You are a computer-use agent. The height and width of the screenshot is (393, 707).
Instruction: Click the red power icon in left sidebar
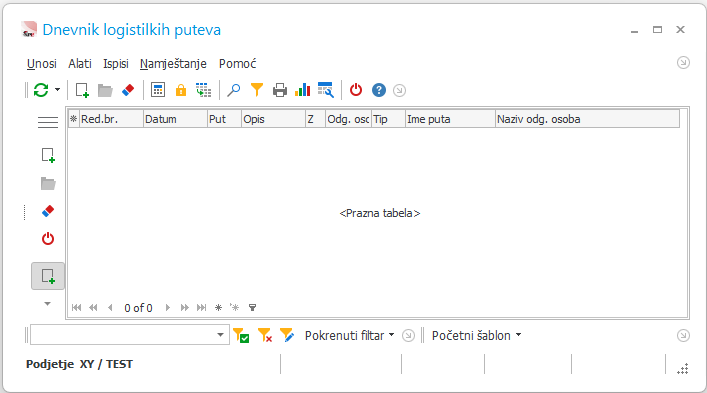click(x=48, y=238)
